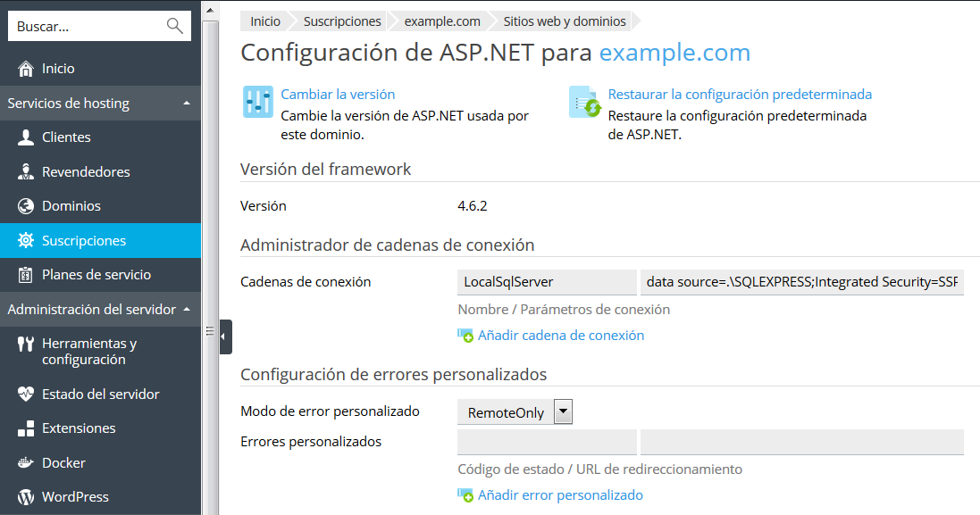The height and width of the screenshot is (515, 980).
Task: Click the Código de estado input field
Action: point(546,442)
